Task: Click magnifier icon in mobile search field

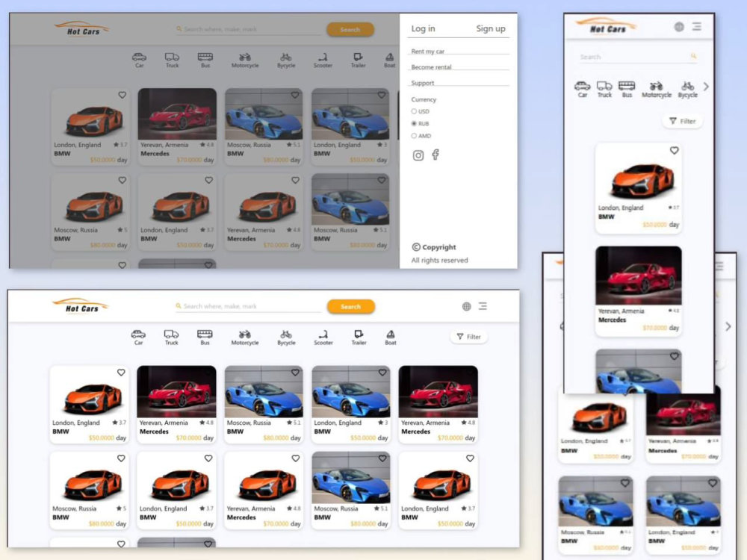Action: (x=694, y=56)
